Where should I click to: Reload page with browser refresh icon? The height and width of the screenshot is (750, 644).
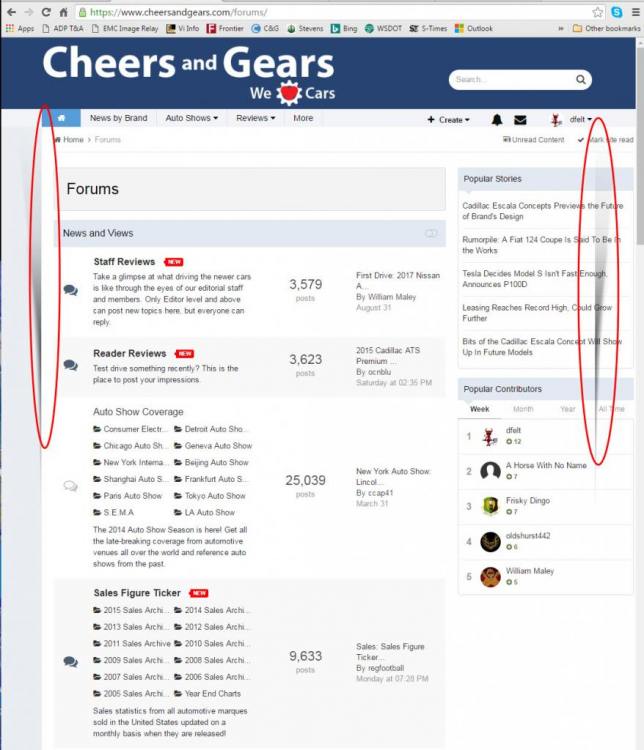coord(46,12)
